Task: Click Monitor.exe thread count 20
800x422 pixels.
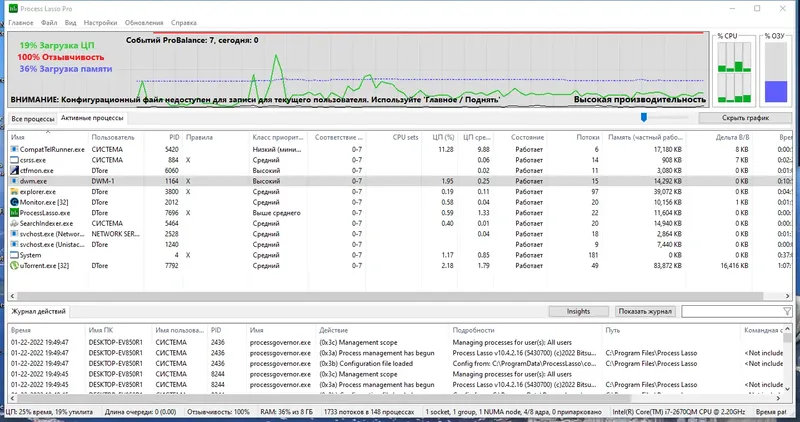Action: pos(595,202)
